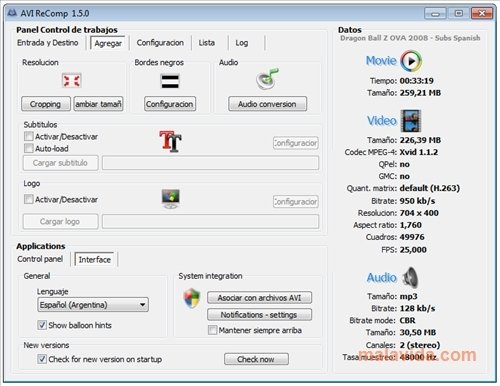500x386 pixels.
Task: Open black borders Configuracion button
Action: 170,104
